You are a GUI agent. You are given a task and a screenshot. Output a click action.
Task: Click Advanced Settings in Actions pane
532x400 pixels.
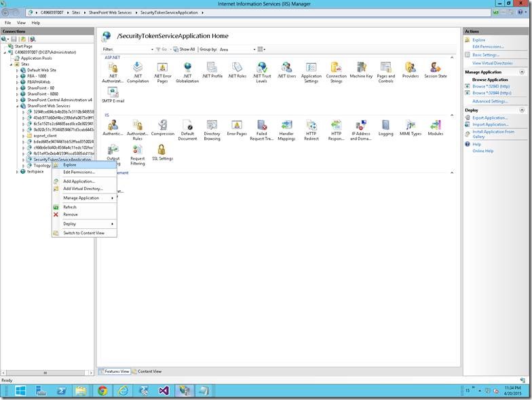coord(490,101)
